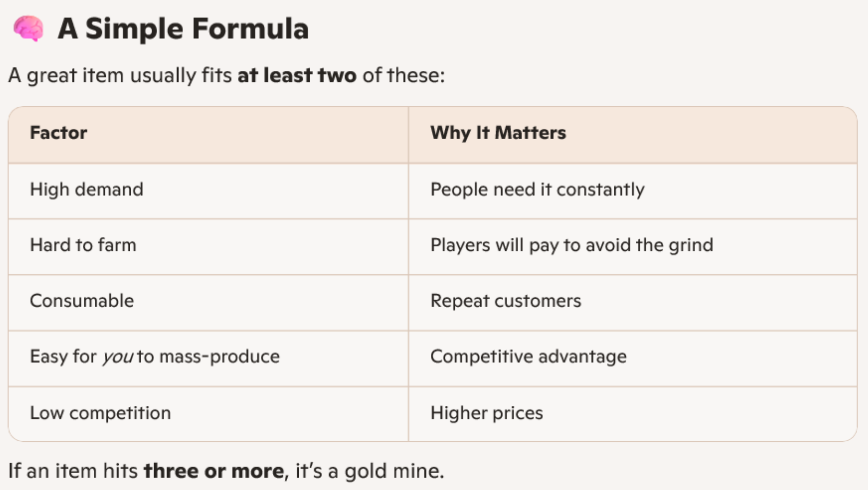Select the 'Consumable' table cell
The width and height of the screenshot is (868, 490).
point(82,301)
